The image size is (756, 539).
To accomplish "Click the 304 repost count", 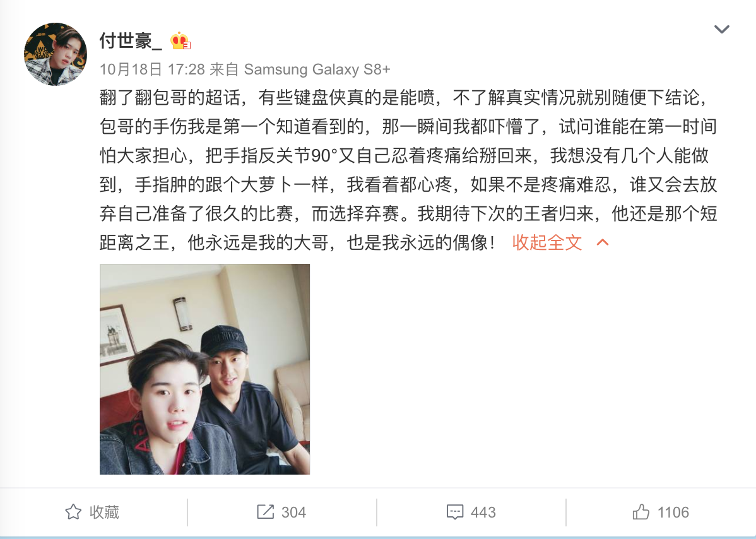I will (293, 512).
